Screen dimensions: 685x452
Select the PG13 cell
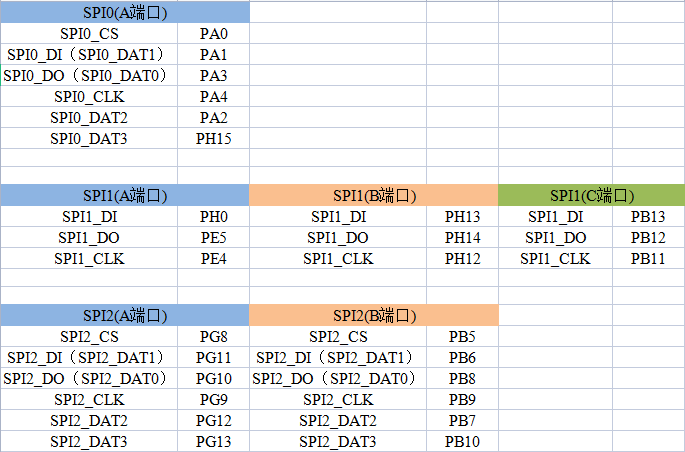pos(214,441)
